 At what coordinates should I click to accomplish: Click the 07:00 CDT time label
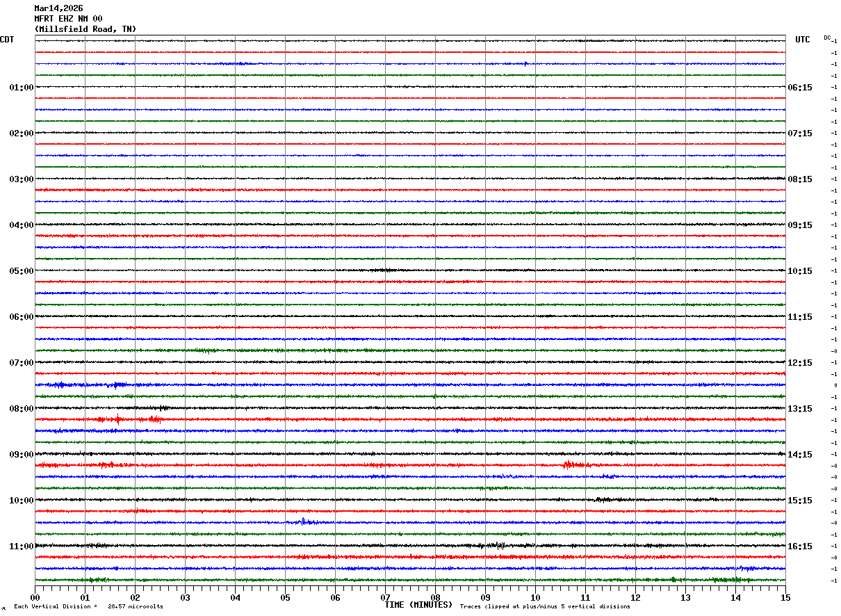click(x=22, y=363)
